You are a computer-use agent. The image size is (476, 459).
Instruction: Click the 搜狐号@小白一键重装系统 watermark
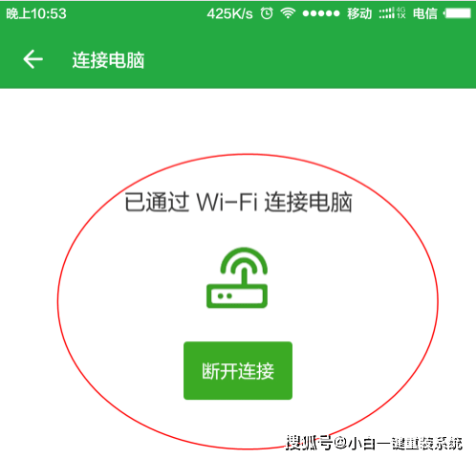(x=374, y=443)
